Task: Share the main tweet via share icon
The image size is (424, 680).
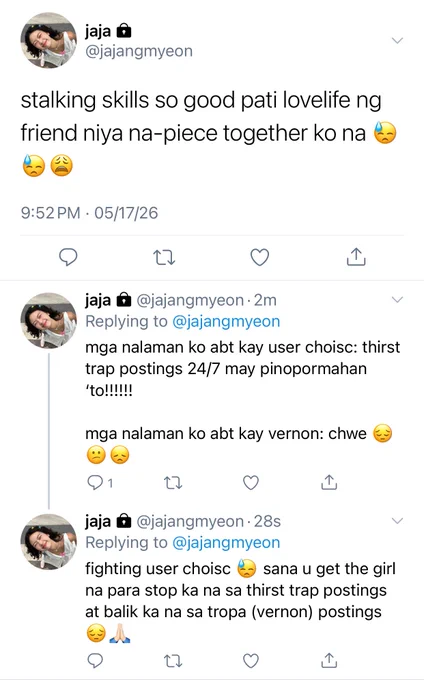Action: click(x=356, y=257)
